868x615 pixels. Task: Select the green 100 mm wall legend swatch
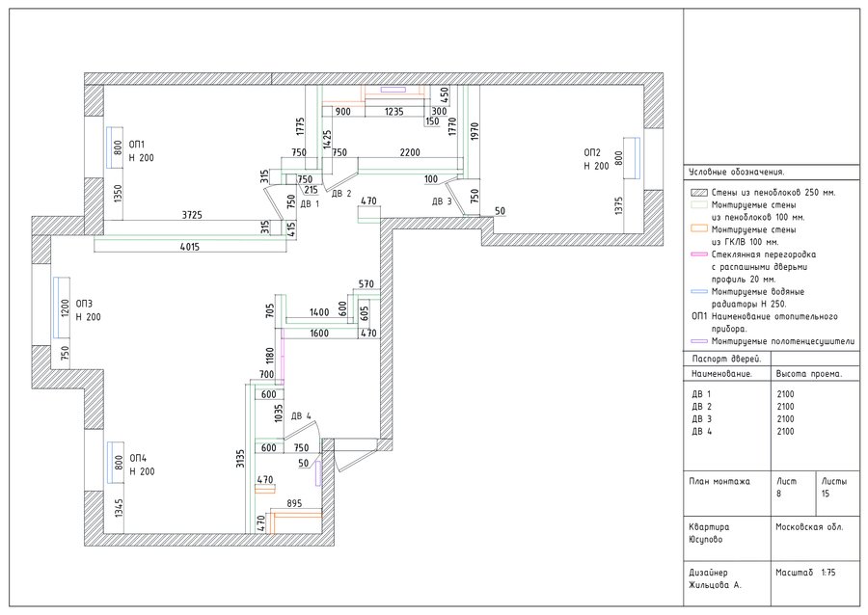699,205
